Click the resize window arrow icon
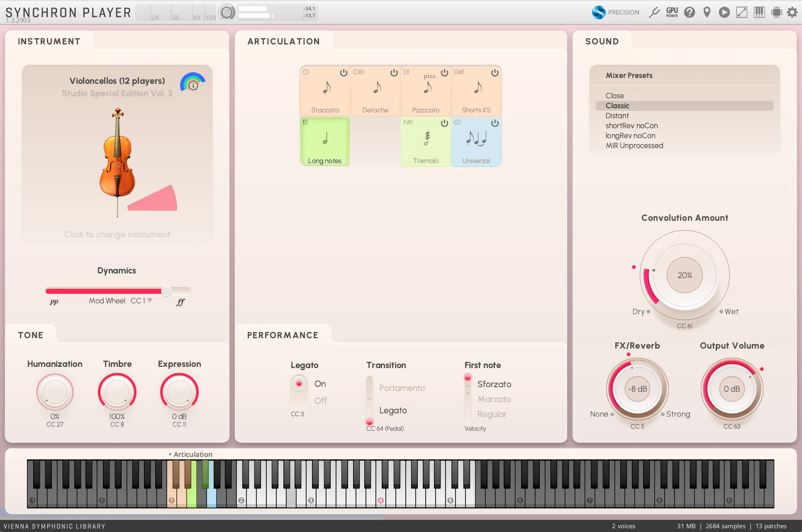The height and width of the screenshot is (532, 802). tap(742, 12)
